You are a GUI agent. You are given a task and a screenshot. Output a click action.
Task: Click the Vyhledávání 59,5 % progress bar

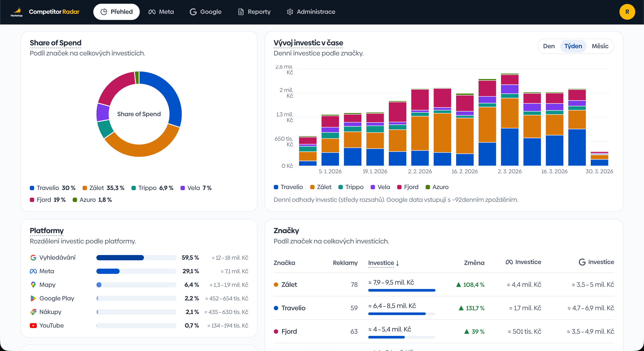point(136,257)
